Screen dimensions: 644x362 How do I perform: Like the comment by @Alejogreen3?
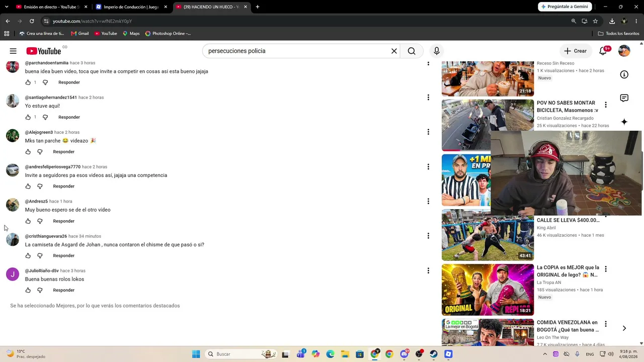(x=28, y=152)
